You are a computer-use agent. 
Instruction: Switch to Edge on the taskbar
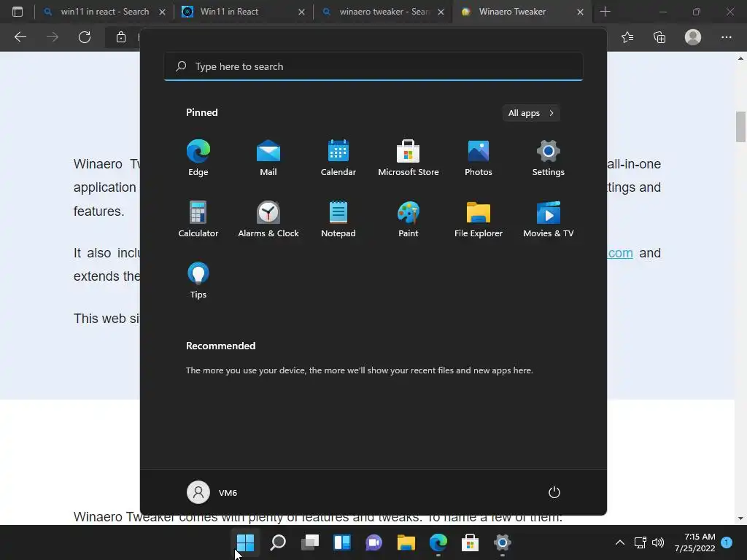pyautogui.click(x=438, y=542)
